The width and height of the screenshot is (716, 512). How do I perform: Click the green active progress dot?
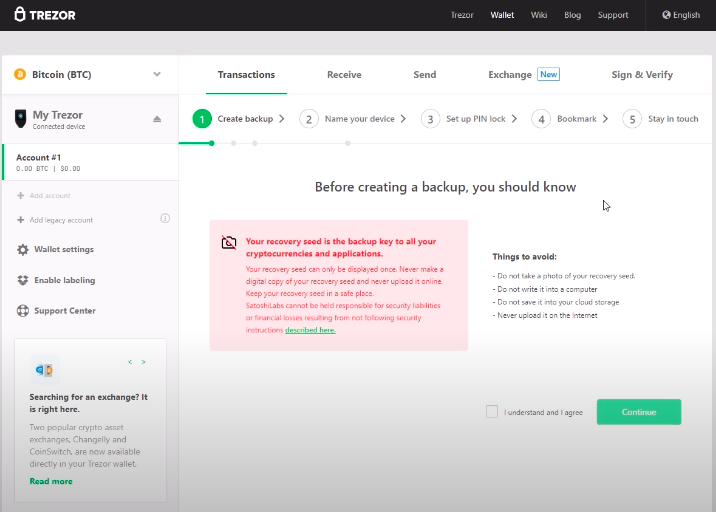pos(211,143)
